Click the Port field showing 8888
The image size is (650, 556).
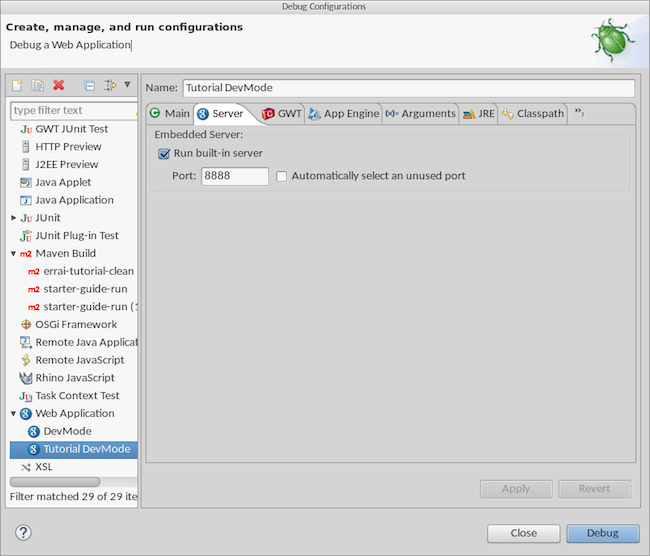pyautogui.click(x=235, y=176)
